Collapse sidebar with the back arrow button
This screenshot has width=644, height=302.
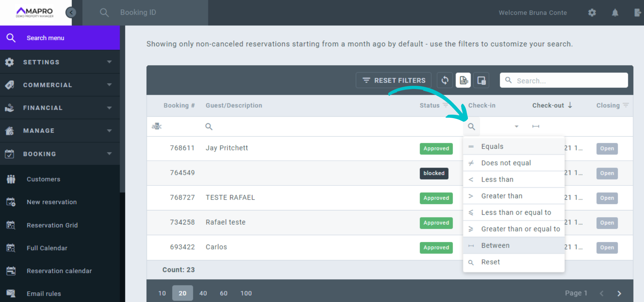[x=71, y=13]
